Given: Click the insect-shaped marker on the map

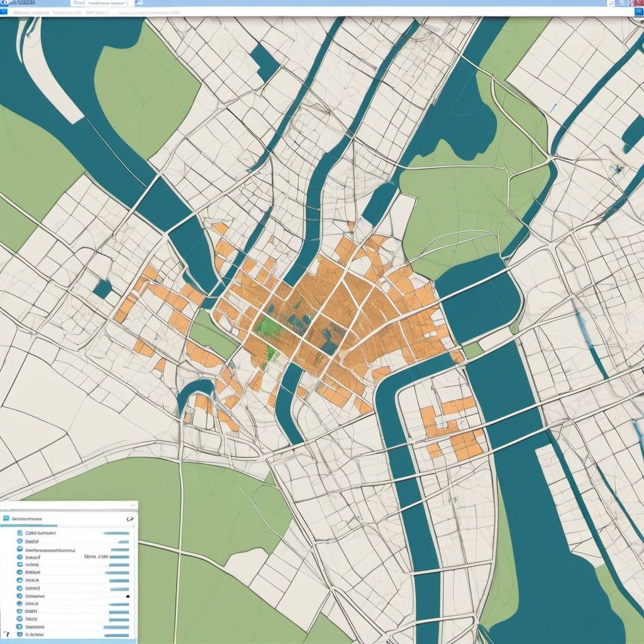Looking at the screenshot, I should click(x=618, y=168).
